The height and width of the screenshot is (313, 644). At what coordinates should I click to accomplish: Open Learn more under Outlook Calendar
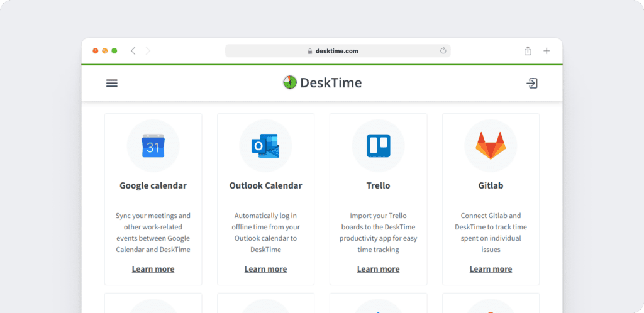tap(266, 269)
